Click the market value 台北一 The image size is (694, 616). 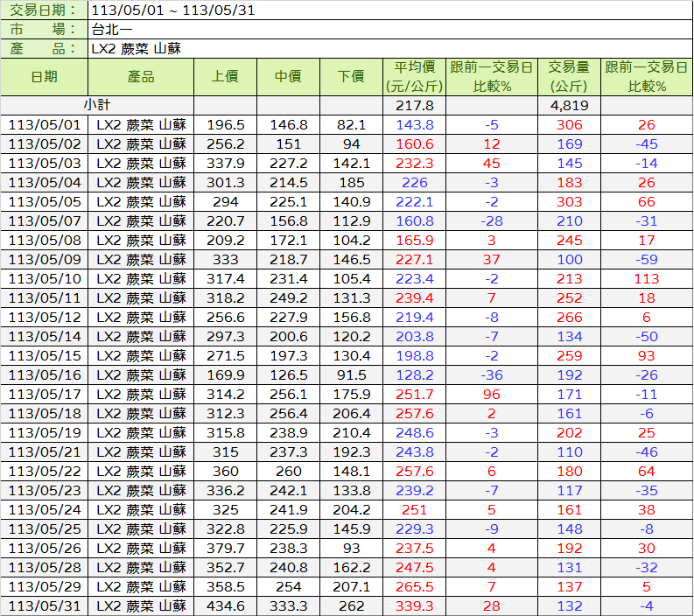(111, 30)
